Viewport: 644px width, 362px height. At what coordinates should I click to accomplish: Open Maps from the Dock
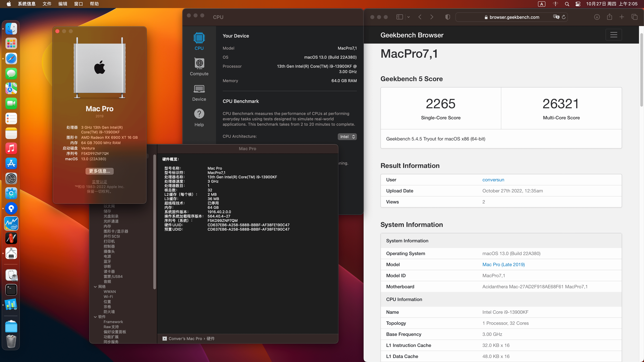click(x=11, y=89)
